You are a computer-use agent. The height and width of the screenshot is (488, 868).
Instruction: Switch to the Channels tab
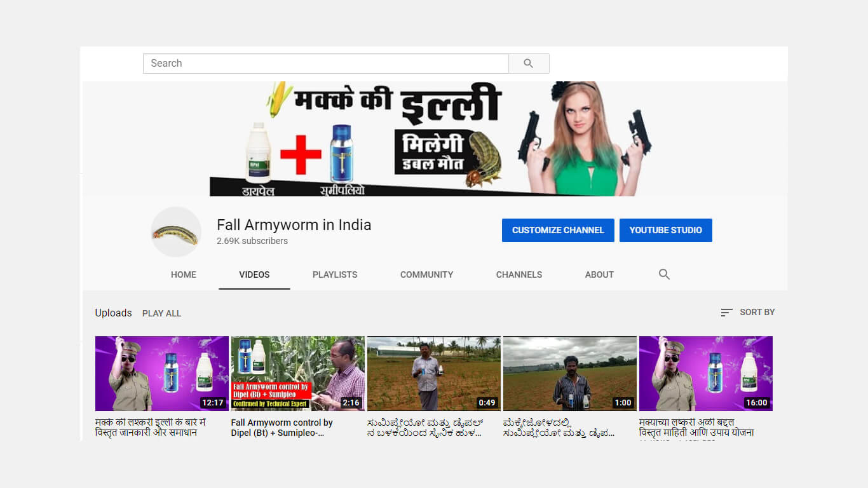519,274
